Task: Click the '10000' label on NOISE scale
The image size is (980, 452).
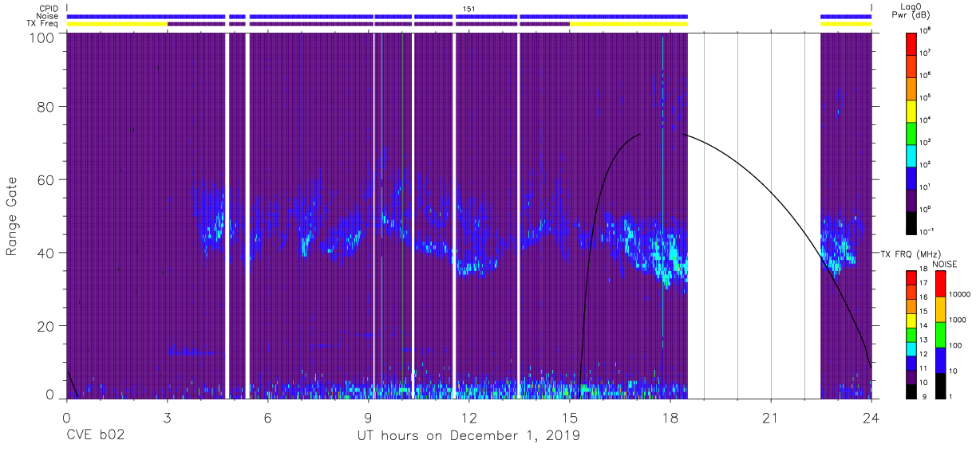Action: click(x=961, y=295)
